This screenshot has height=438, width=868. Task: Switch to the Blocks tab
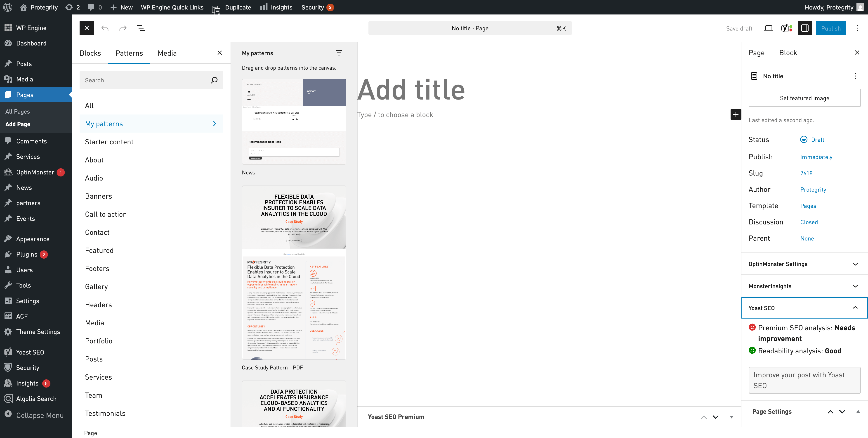pyautogui.click(x=90, y=53)
